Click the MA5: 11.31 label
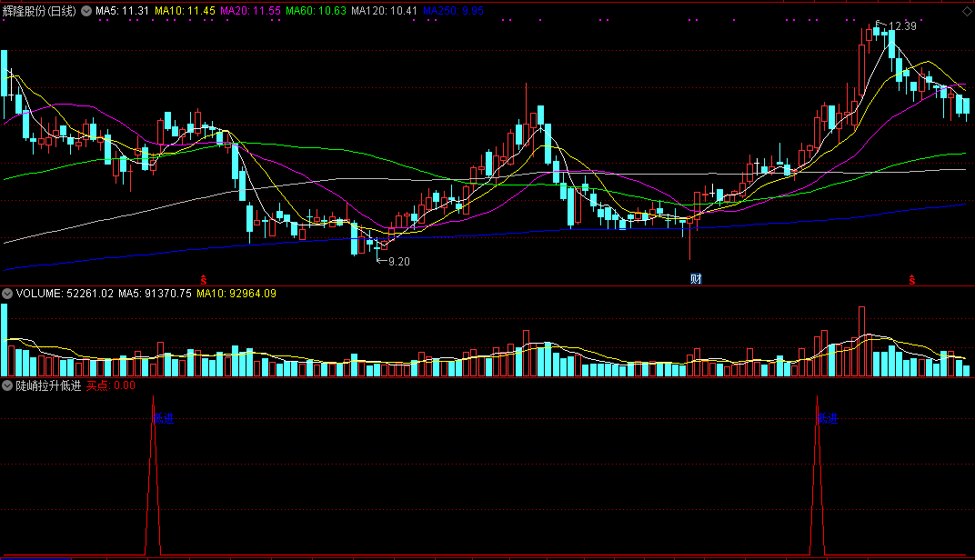Image resolution: width=975 pixels, height=560 pixels. (123, 11)
